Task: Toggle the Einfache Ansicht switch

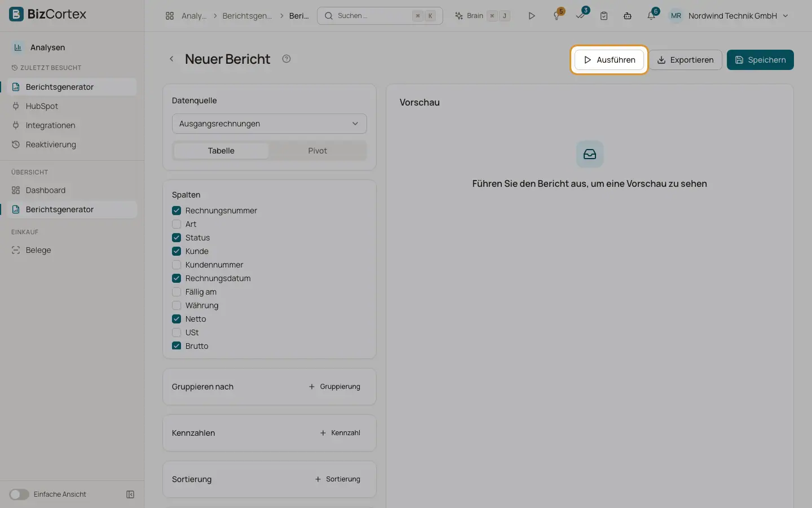Action: [19, 494]
